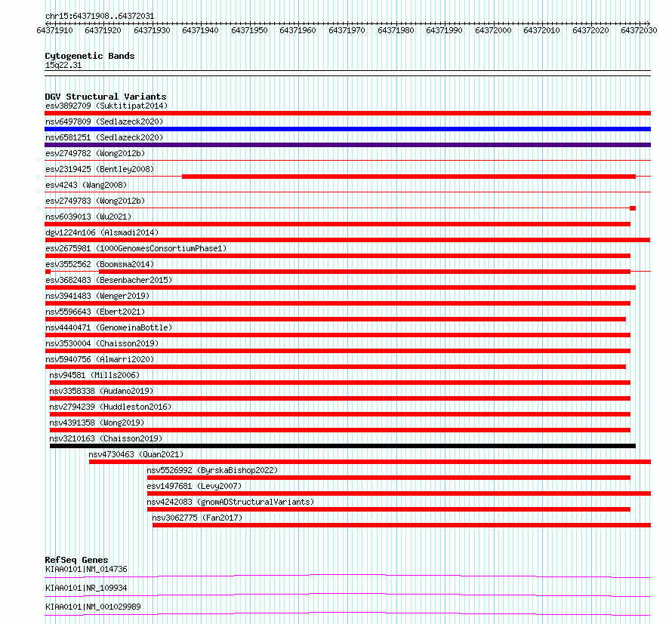This screenshot has width=672, height=624.
Task: Click the esv3892709 (Suktitipat2014) variant label
Action: pyautogui.click(x=106, y=106)
